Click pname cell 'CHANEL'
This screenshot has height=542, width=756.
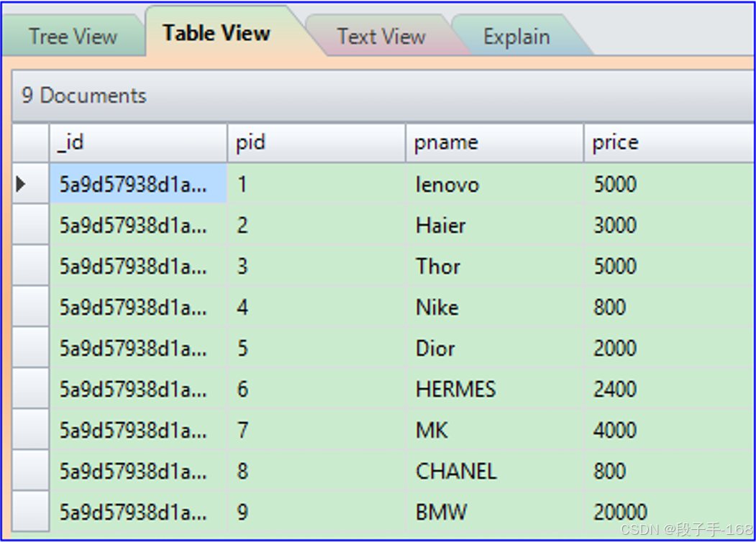coord(495,470)
